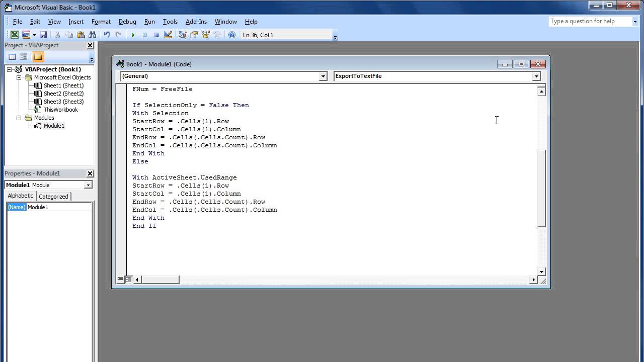The height and width of the screenshot is (362, 644).
Task: Open the Debug menu
Action: pyautogui.click(x=127, y=22)
